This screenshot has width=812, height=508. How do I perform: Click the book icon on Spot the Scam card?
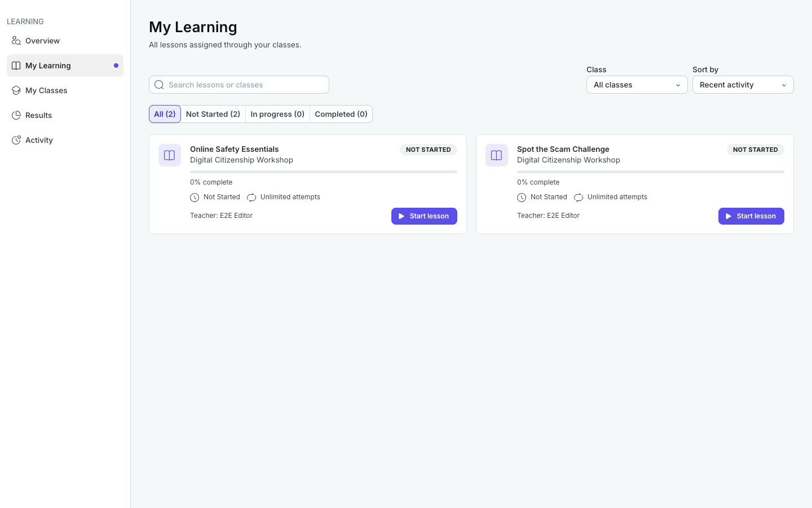497,155
